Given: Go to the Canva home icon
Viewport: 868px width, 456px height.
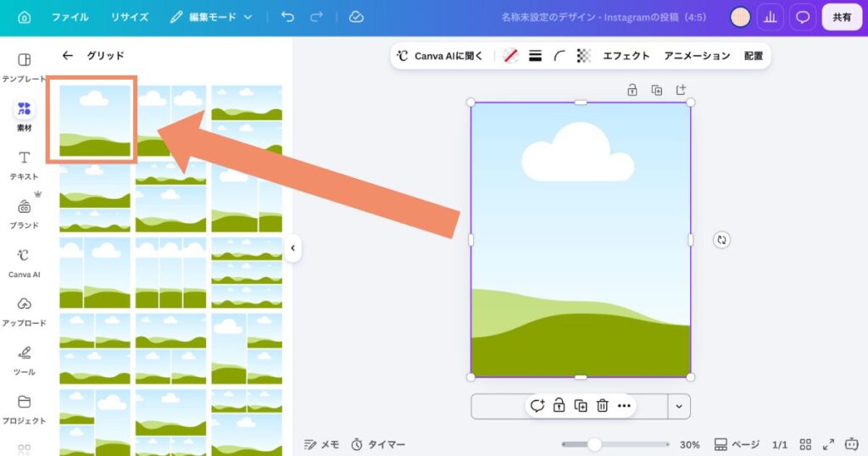Looking at the screenshot, I should tap(25, 17).
